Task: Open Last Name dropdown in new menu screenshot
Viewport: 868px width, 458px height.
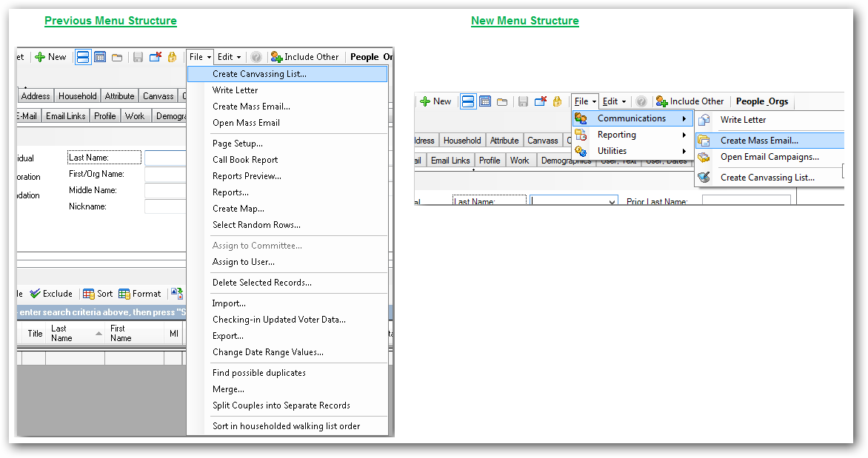Action: (x=612, y=201)
